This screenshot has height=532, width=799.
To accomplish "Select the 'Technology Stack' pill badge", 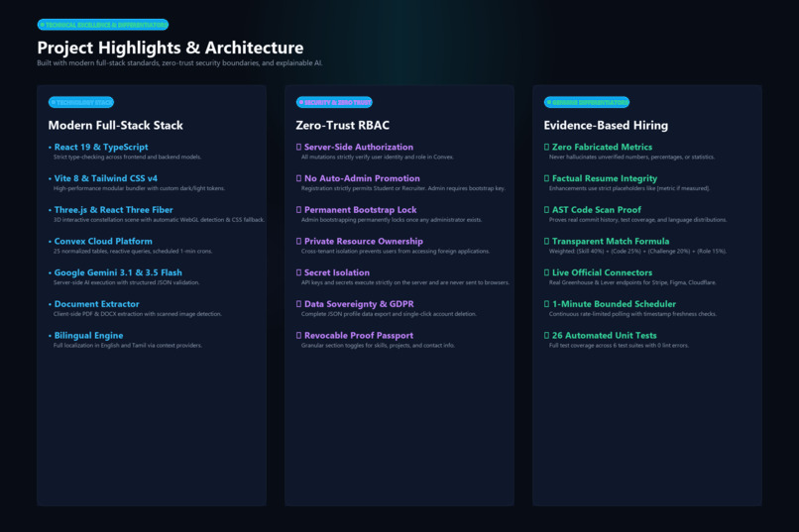I will tap(81, 102).
